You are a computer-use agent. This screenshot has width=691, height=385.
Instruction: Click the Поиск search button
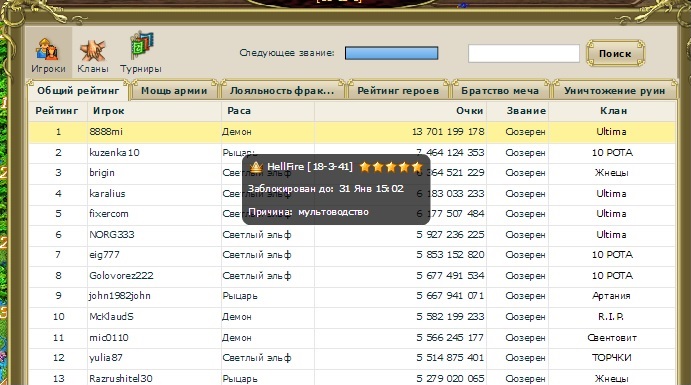615,53
